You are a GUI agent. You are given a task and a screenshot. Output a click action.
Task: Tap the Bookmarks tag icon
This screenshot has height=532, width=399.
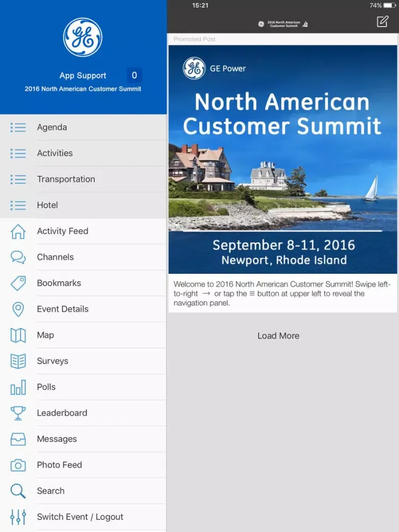(18, 284)
